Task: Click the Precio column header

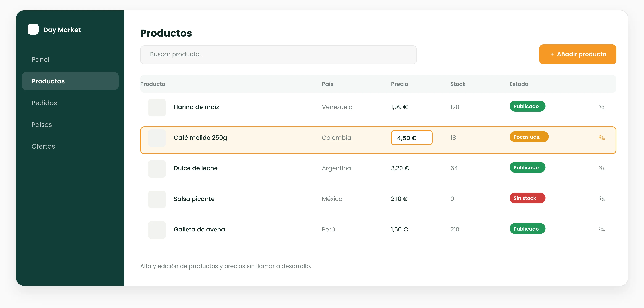Action: 400,84
